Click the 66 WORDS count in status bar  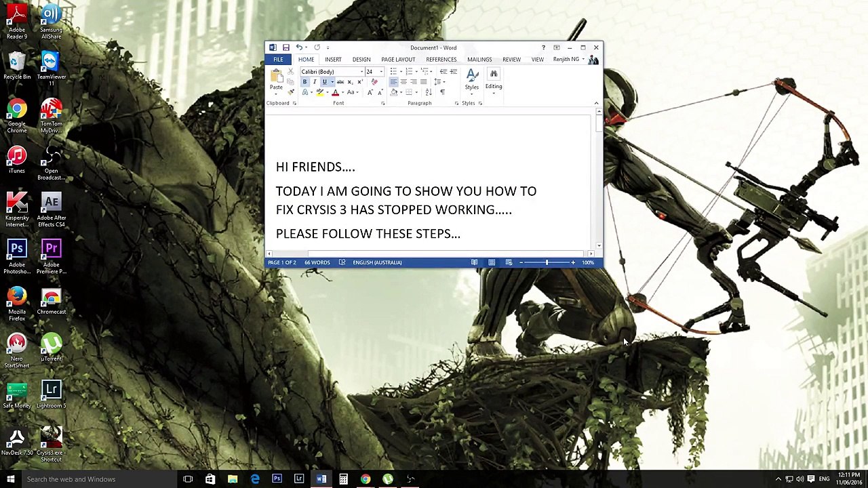pyautogui.click(x=317, y=262)
